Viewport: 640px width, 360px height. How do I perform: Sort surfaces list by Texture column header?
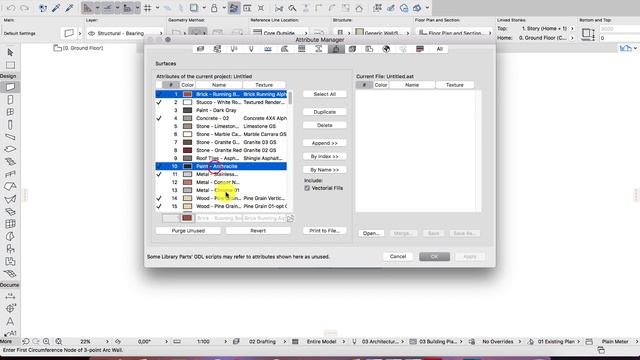[264, 85]
